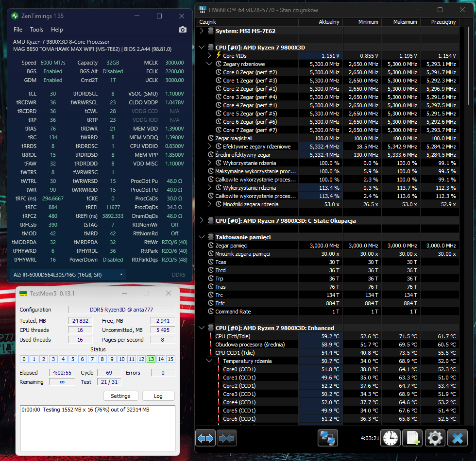
Task: Click the DDR5 Ryzen3D @ anta777 configuration field
Action: click(x=121, y=310)
